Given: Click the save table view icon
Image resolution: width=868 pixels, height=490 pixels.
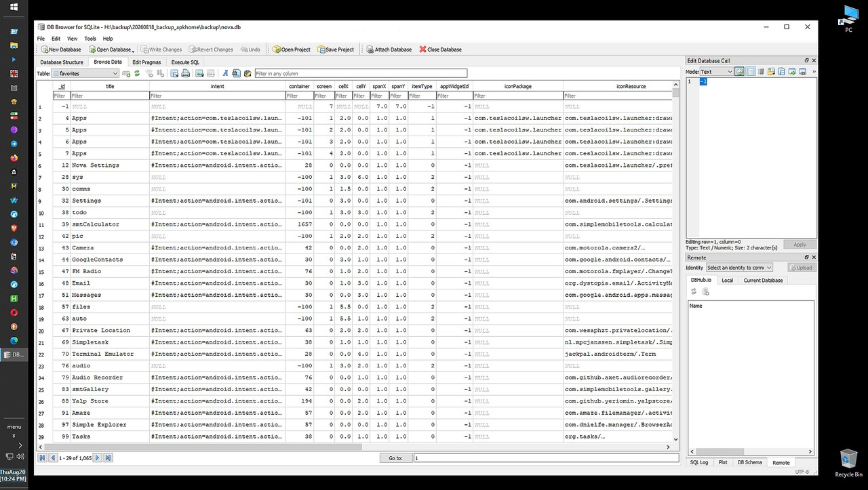Looking at the screenshot, I should [174, 73].
